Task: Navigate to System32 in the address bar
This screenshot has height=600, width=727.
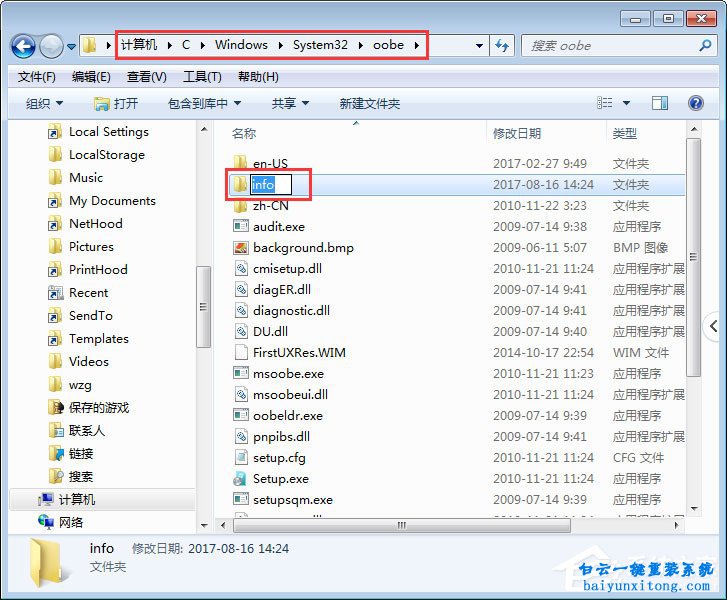Action: pyautogui.click(x=320, y=45)
